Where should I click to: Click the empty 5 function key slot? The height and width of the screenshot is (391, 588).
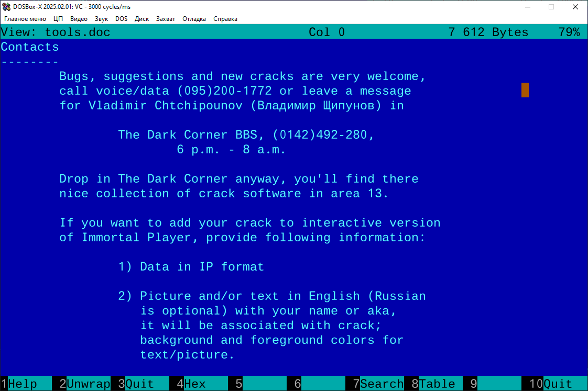261,384
